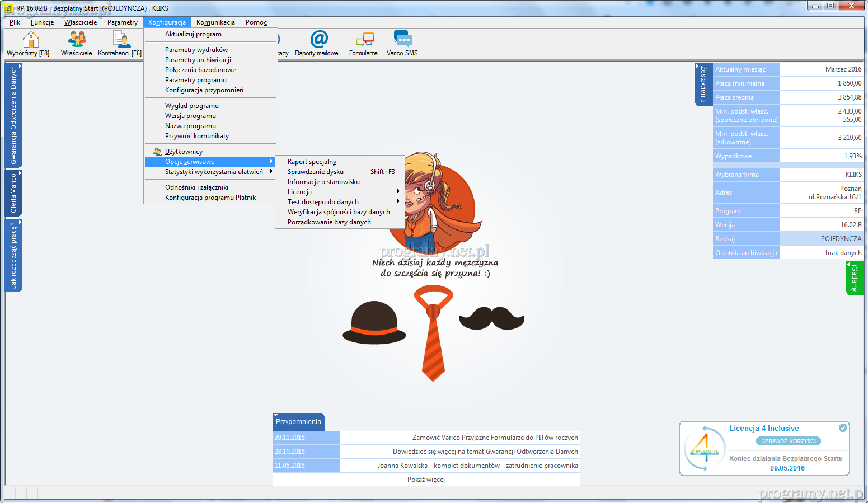
Task: Click the Wybór firmy house icon
Action: [30, 40]
